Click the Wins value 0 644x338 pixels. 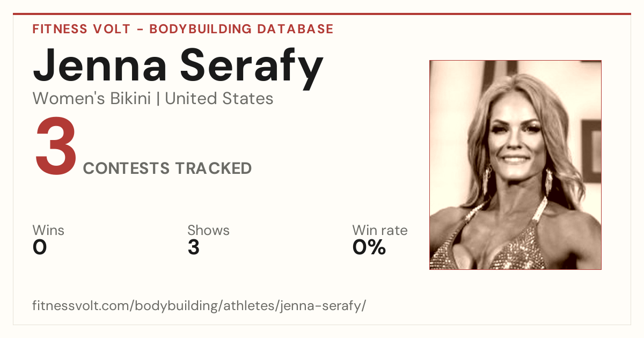tap(40, 247)
